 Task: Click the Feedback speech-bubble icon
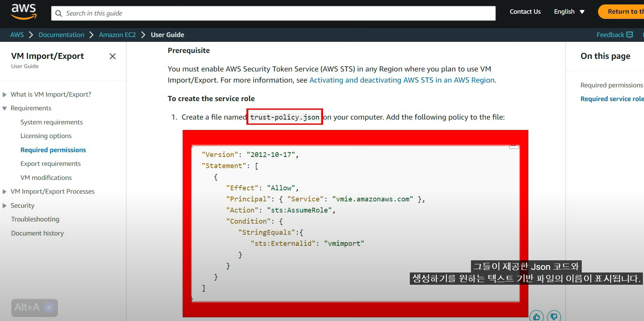point(630,35)
